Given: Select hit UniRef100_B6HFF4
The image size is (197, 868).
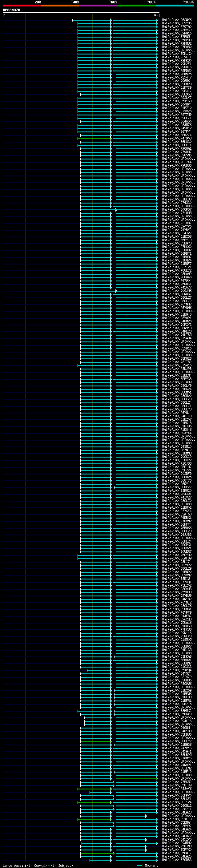Looking at the screenshot, I should 176,525.
